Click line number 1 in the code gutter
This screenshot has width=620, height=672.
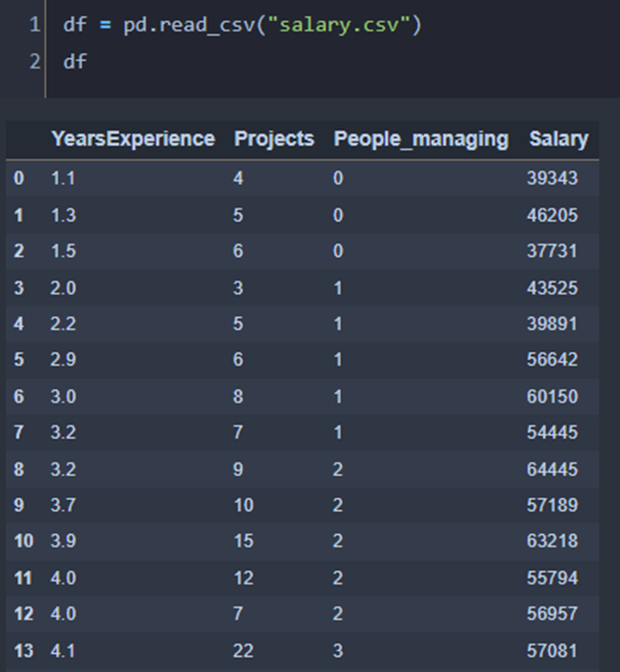pyautogui.click(x=34, y=25)
